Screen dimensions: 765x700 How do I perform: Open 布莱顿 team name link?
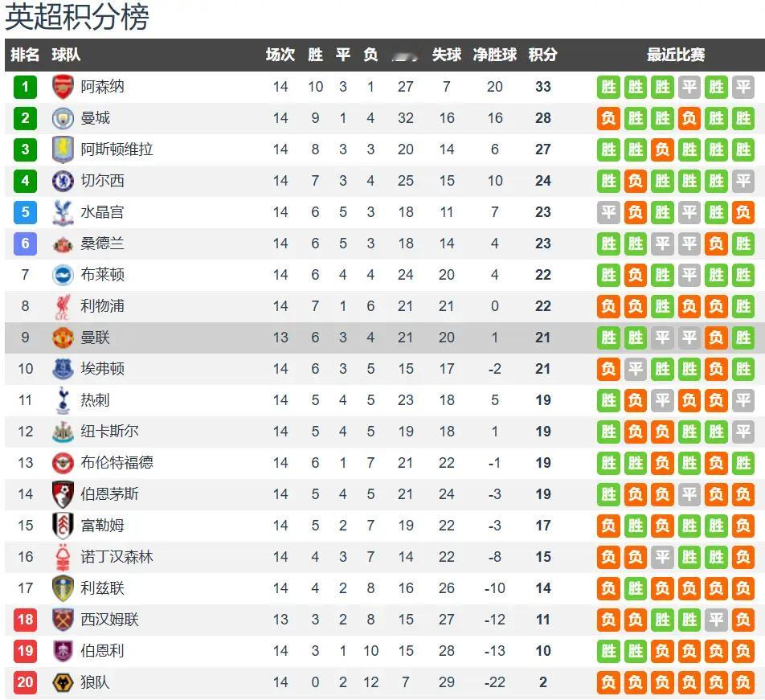[x=103, y=275]
